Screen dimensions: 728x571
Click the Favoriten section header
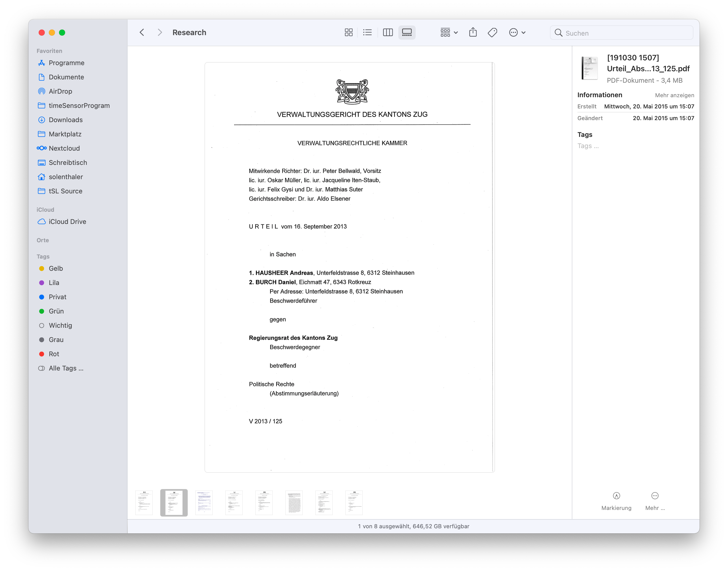point(49,51)
